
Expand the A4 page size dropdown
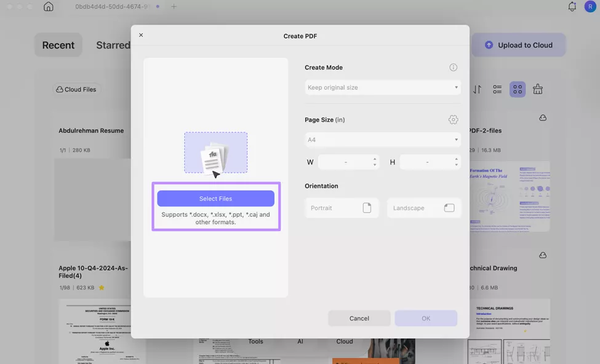point(382,139)
